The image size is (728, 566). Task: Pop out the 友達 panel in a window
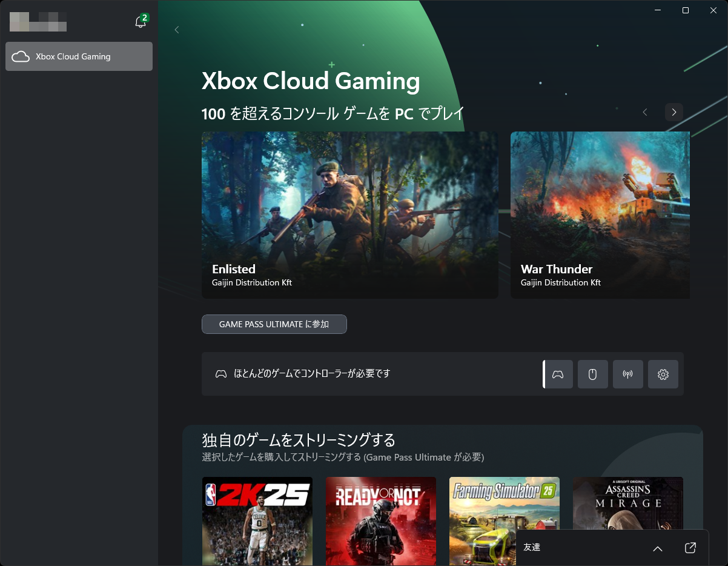pos(690,547)
